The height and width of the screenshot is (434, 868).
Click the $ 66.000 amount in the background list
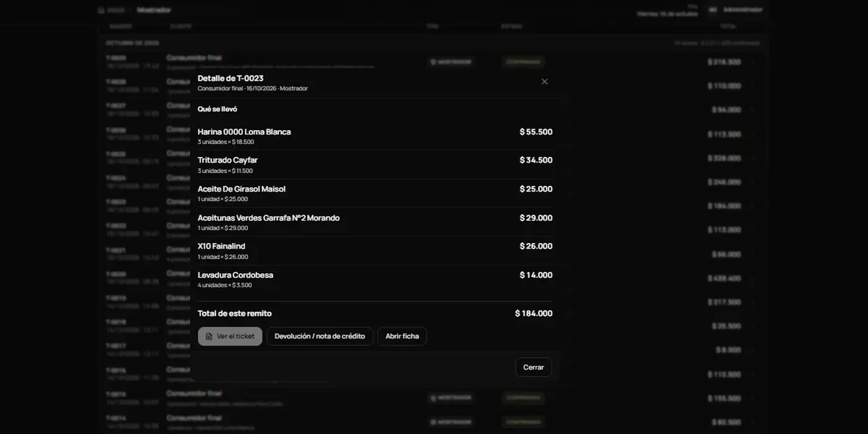point(726,254)
